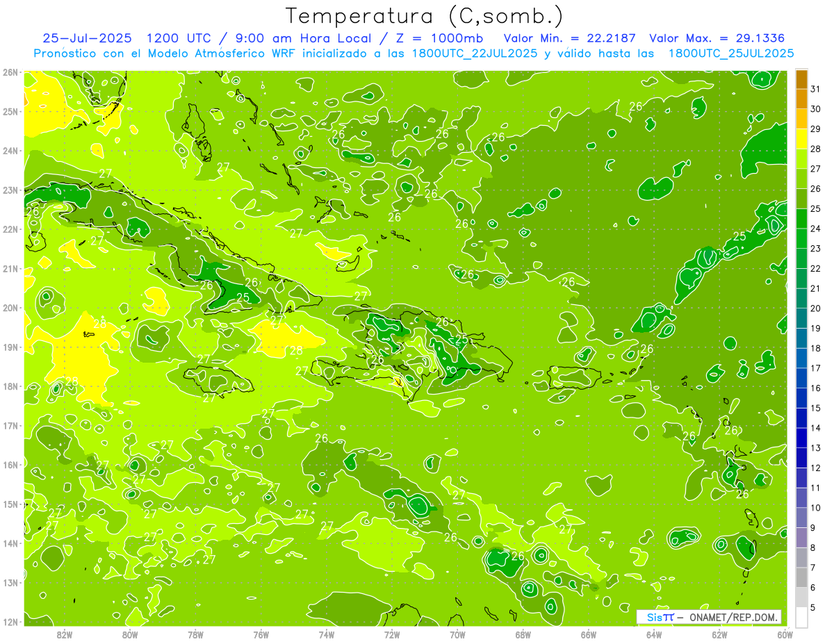Select the "1200 UTC" time in header
The image size is (834, 644).
tap(179, 38)
